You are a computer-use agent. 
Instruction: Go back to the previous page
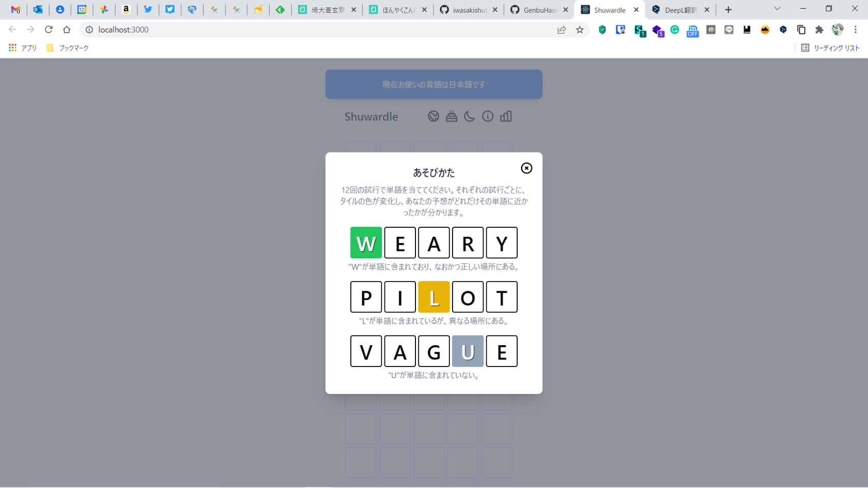point(13,29)
